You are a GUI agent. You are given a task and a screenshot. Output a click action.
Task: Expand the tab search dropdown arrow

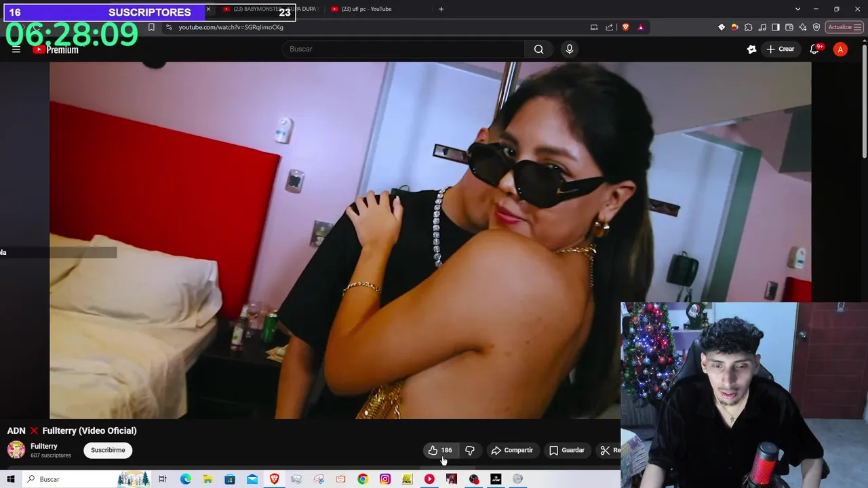point(797,9)
